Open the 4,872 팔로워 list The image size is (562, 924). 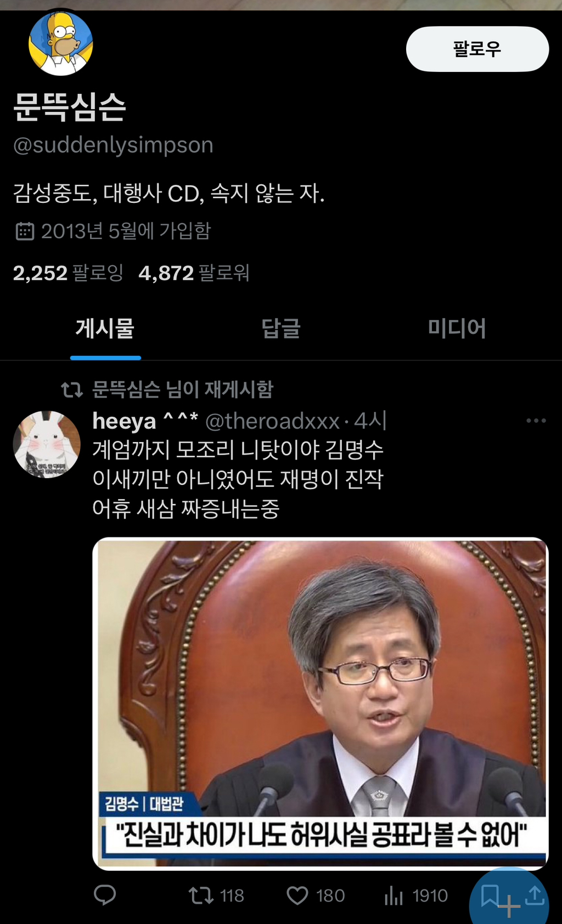pyautogui.click(x=194, y=273)
